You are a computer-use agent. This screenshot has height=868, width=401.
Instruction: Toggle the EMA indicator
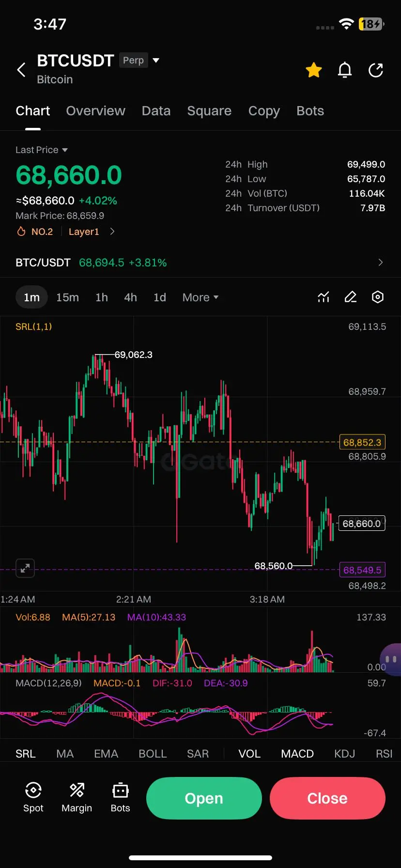(106, 754)
